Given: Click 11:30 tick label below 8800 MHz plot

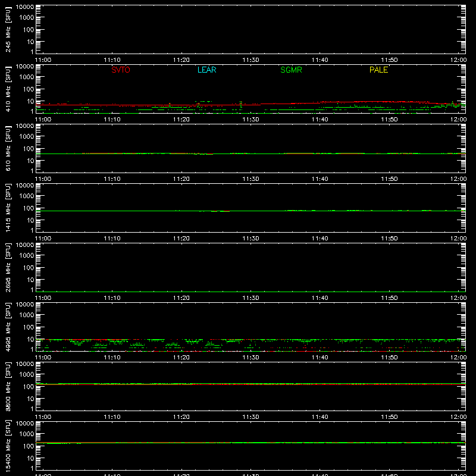Looking at the screenshot, I should (250, 417).
